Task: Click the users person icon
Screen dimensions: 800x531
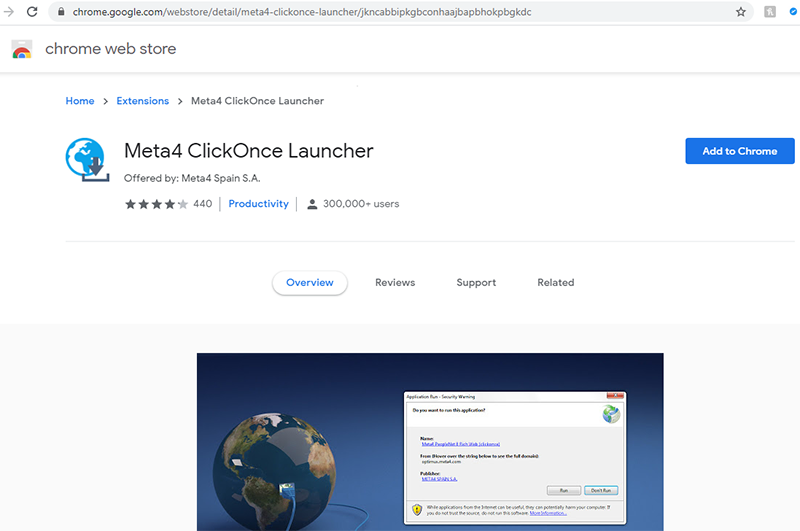Action: coord(312,204)
